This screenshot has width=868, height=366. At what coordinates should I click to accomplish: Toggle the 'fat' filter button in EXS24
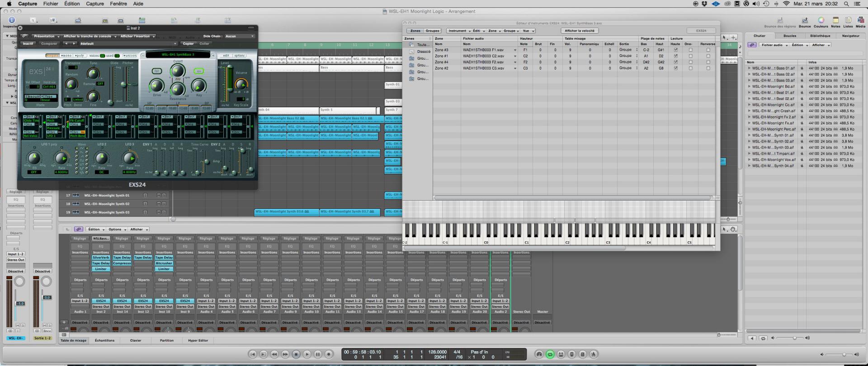tap(157, 71)
